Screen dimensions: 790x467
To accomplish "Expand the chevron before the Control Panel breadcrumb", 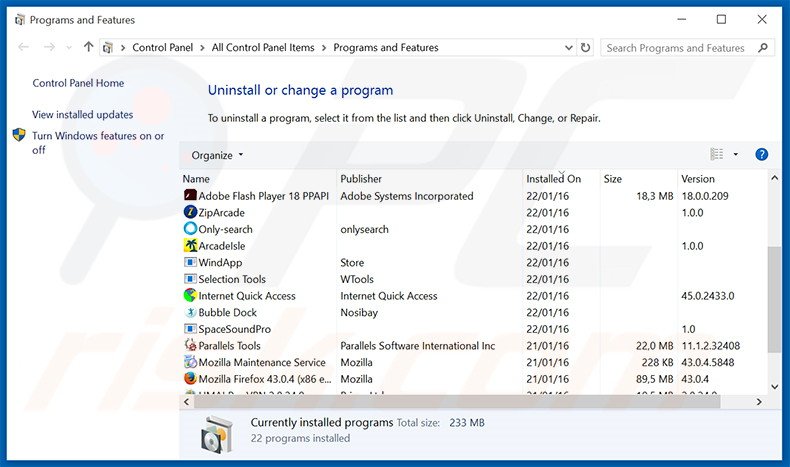I will coord(122,48).
